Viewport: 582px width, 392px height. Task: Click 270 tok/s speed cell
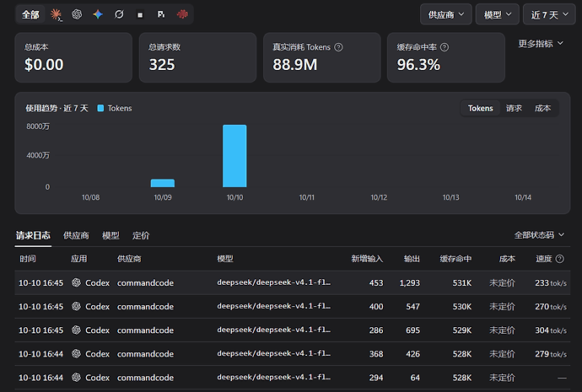tap(551, 307)
